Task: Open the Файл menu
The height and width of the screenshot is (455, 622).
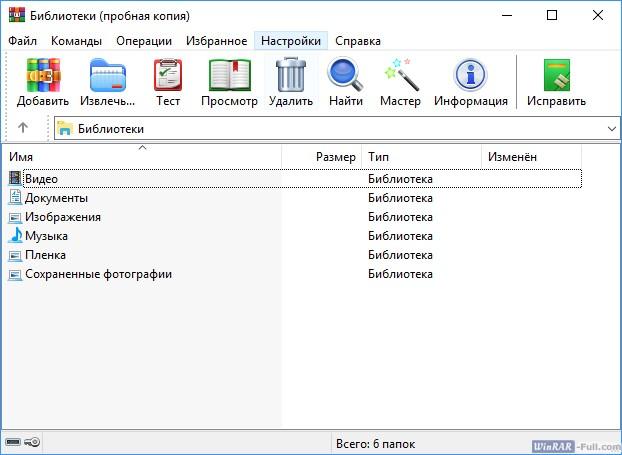Action: point(23,41)
